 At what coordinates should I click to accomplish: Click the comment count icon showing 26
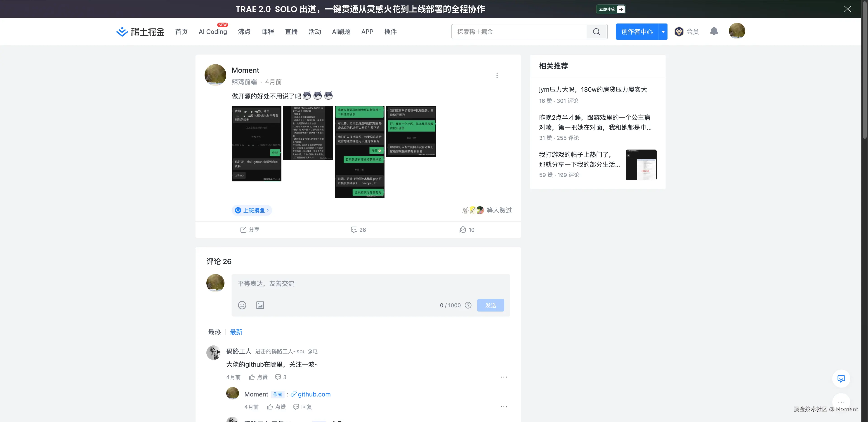click(354, 230)
